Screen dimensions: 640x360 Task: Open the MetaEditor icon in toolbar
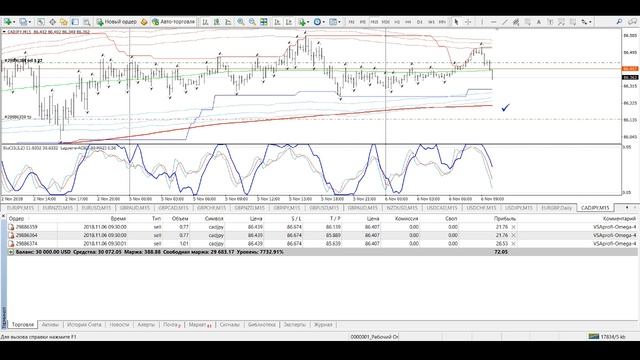tap(144, 22)
